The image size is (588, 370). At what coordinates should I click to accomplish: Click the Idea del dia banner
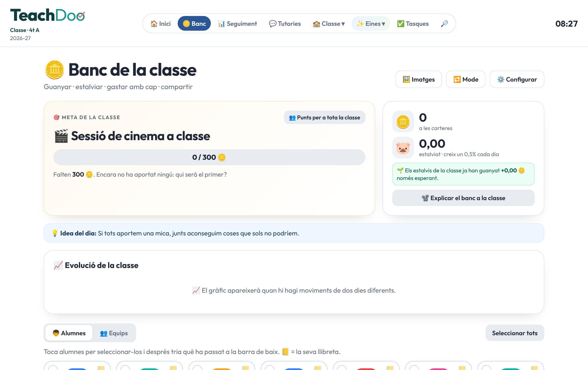click(x=294, y=233)
